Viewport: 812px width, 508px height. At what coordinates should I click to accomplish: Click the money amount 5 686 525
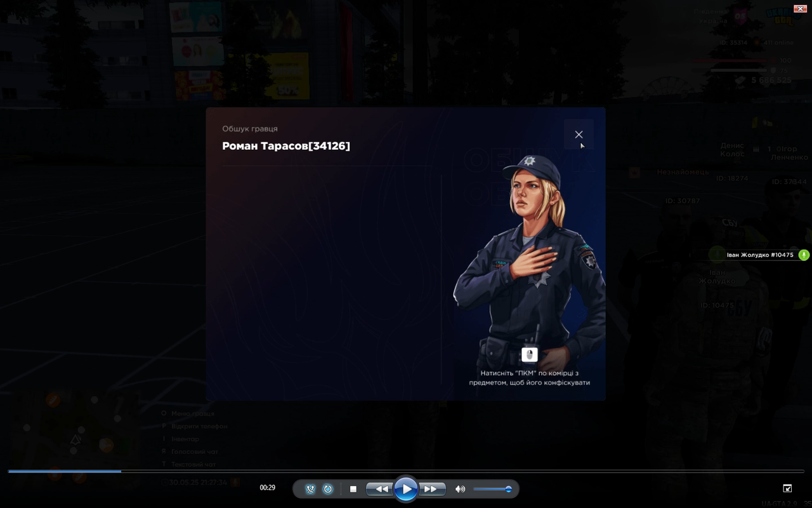tap(771, 81)
